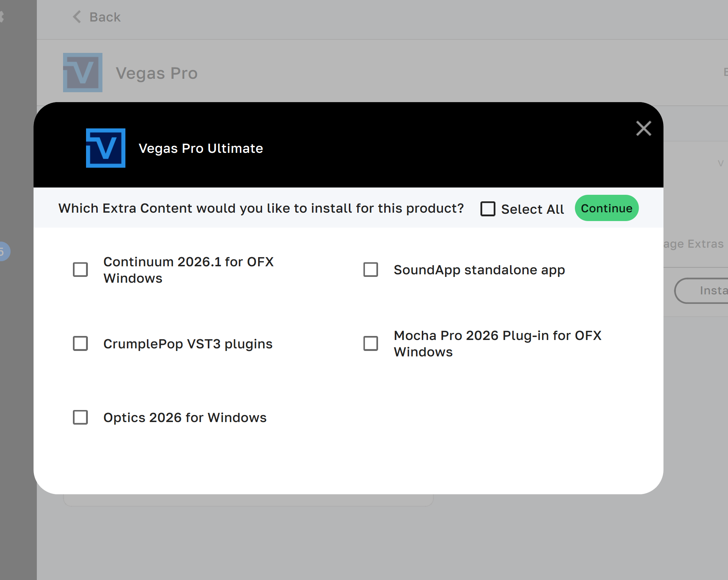Enable Continuum 2026.1 for OFX Windows

tap(80, 270)
